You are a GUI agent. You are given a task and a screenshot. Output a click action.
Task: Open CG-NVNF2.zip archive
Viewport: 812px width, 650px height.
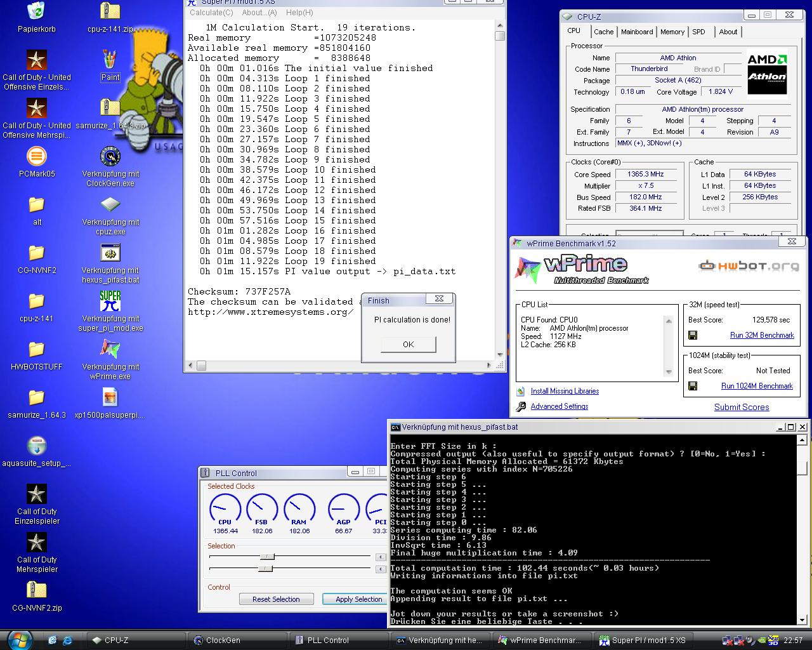pyautogui.click(x=37, y=596)
